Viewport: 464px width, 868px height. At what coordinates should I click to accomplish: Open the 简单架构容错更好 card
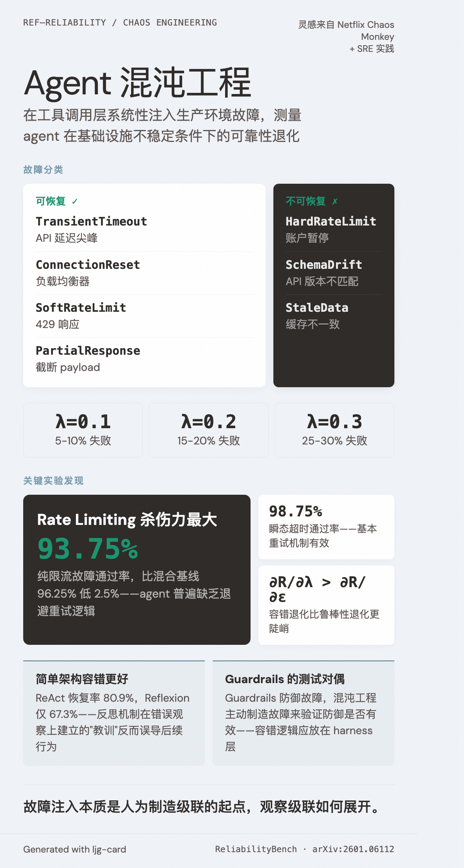point(114,713)
